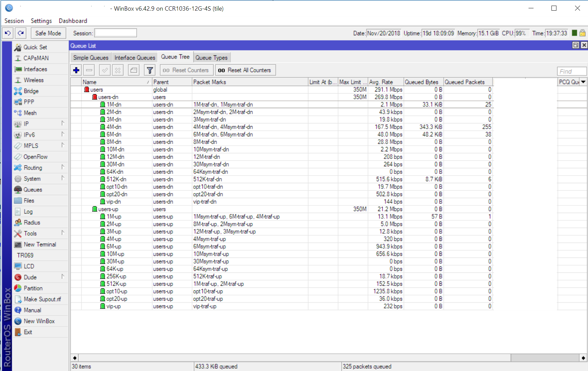Viewport: 588px width, 371px height.
Task: Click the Session input field
Action: (116, 33)
